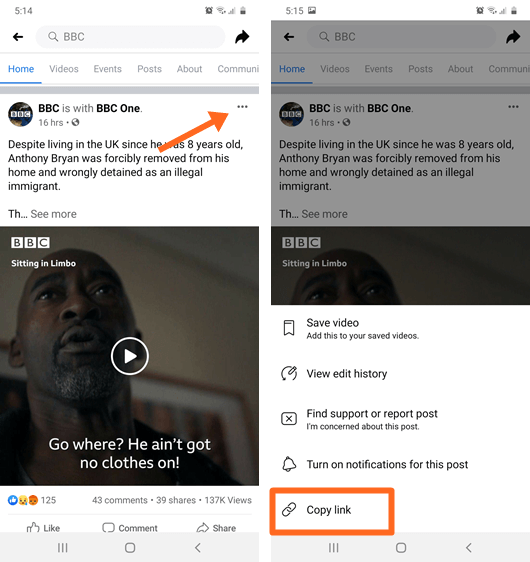Tap the Like button under the video

pos(43,528)
